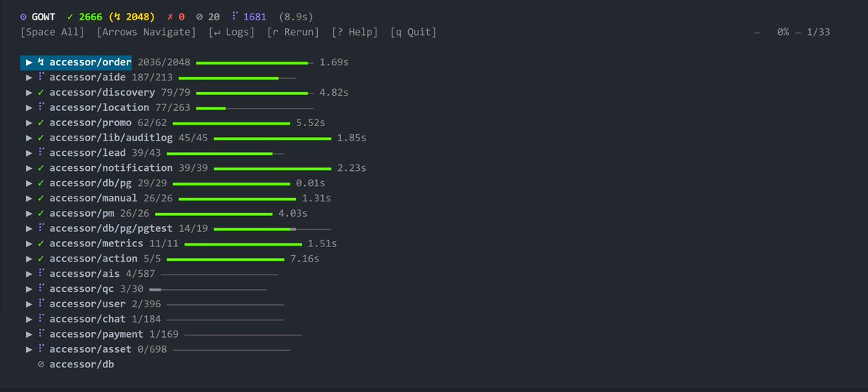Select the accessor/payment package name
This screenshot has height=392, width=868.
96,334
